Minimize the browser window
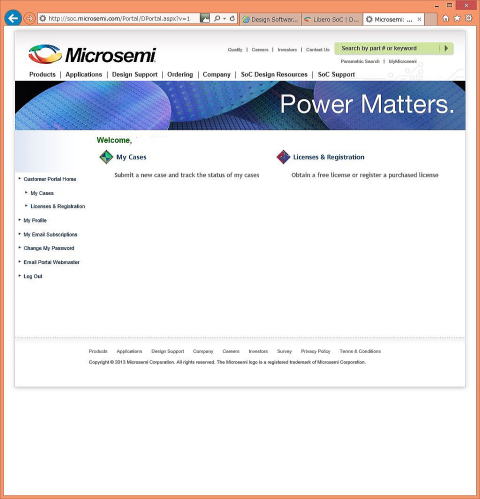Viewport: 480px width, 499px height. pyautogui.click(x=437, y=5)
